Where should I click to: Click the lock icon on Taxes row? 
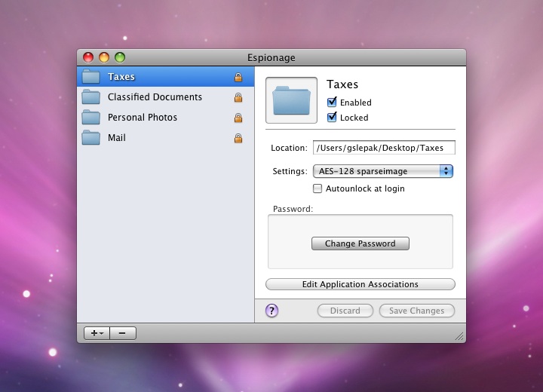click(238, 77)
